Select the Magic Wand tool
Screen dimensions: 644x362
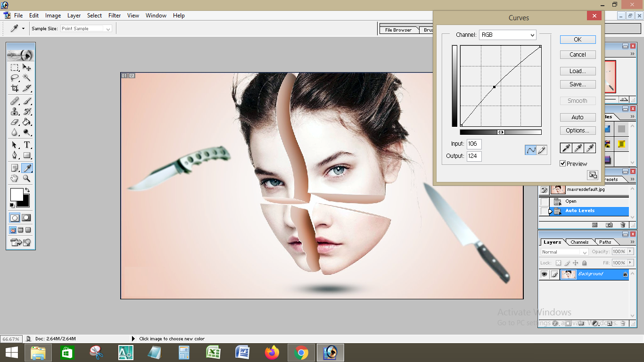tap(27, 78)
